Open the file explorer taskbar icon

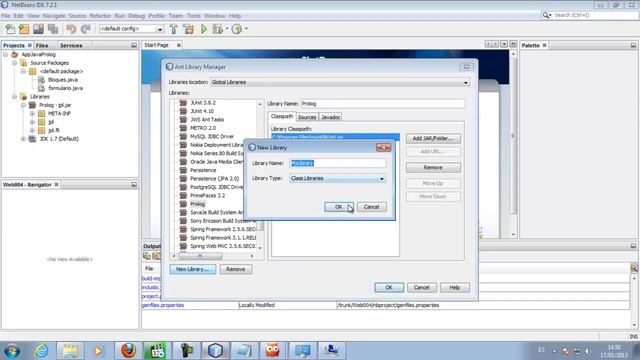(70, 350)
